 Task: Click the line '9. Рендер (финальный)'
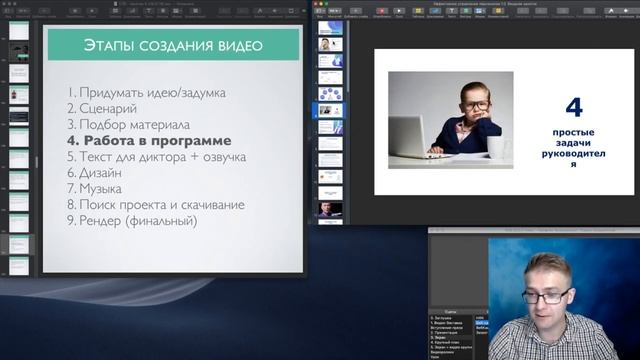[132, 221]
